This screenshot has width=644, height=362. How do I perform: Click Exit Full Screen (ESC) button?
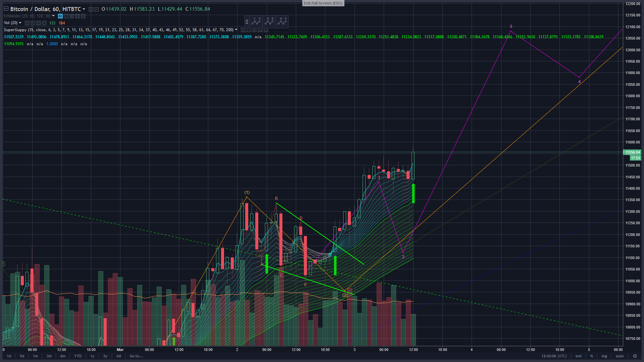323,3
